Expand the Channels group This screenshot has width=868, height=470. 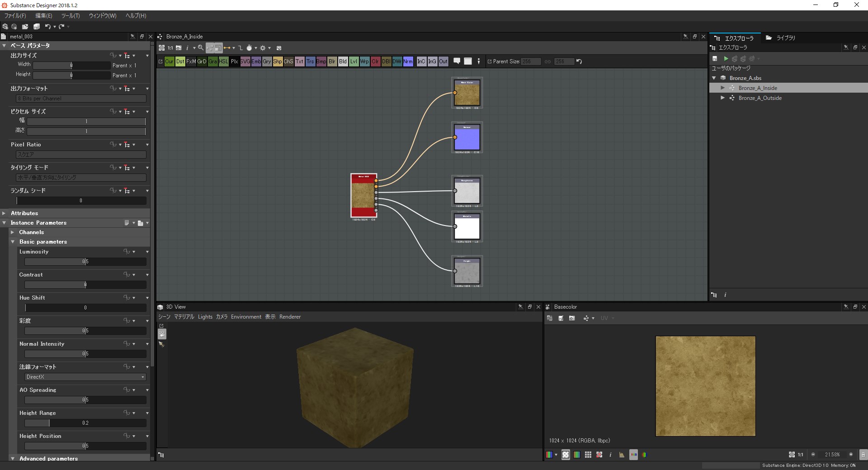click(x=13, y=232)
